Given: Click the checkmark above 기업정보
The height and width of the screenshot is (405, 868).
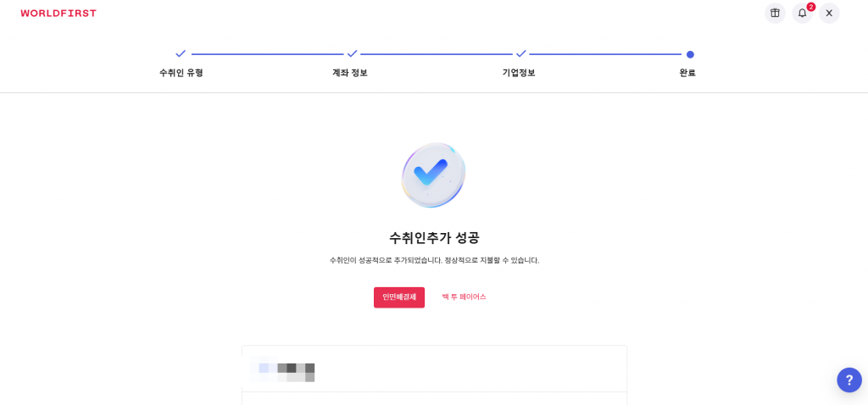Looking at the screenshot, I should click(521, 53).
